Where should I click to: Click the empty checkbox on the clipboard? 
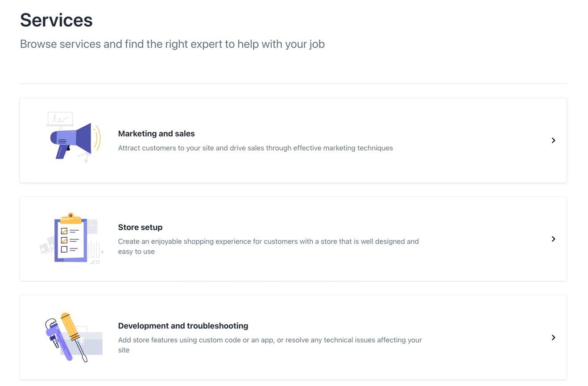[64, 249]
